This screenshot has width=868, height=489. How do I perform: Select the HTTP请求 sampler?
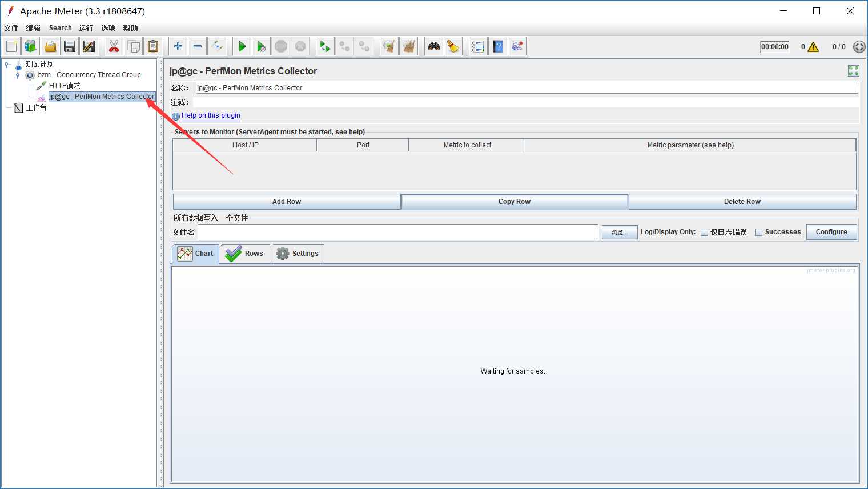(x=65, y=86)
